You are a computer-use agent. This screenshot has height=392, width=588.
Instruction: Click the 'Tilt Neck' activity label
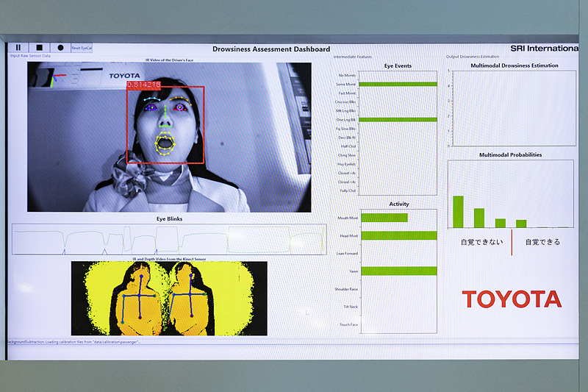pyautogui.click(x=351, y=307)
